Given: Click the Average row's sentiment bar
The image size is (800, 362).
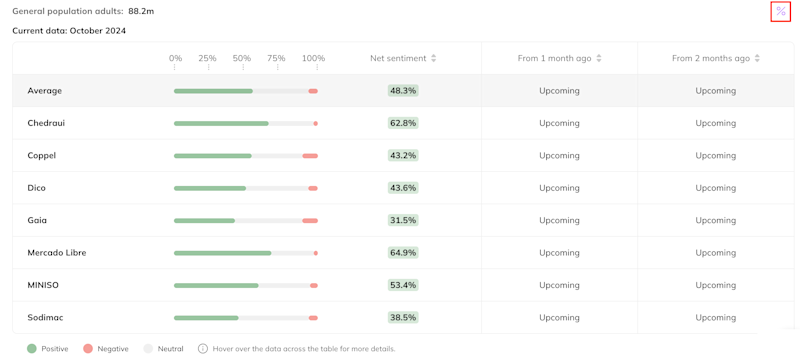Looking at the screenshot, I should coord(246,91).
